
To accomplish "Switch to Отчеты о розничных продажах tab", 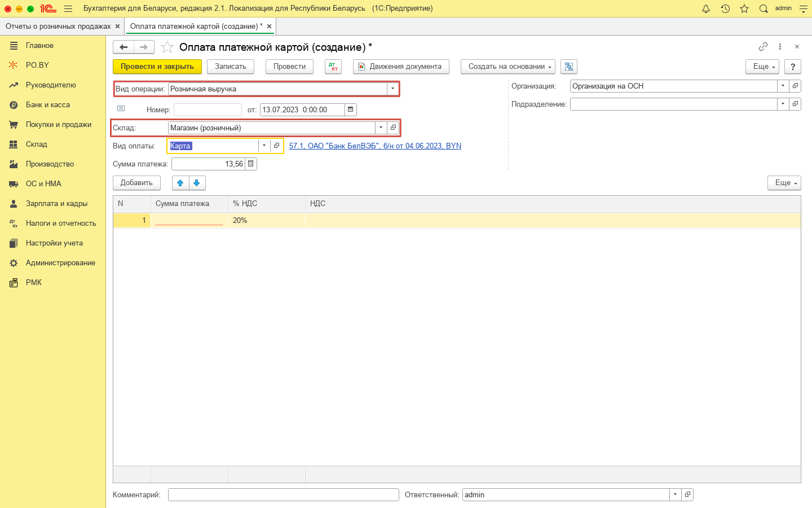I will click(x=58, y=27).
